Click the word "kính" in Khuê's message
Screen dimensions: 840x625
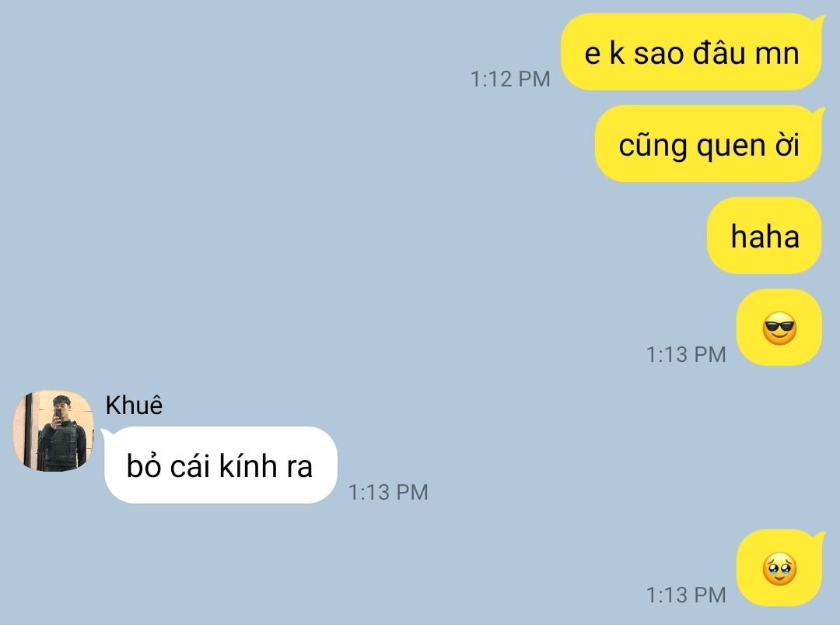[247, 465]
